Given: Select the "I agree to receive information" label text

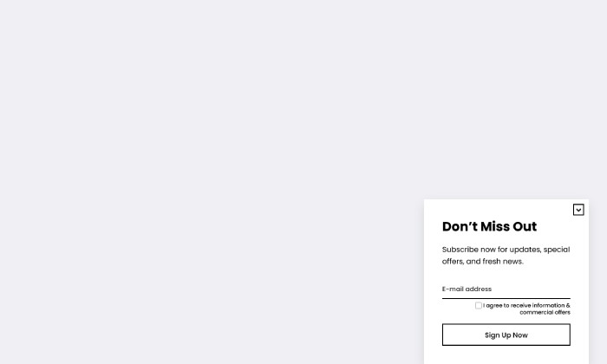Looking at the screenshot, I should 526,306.
